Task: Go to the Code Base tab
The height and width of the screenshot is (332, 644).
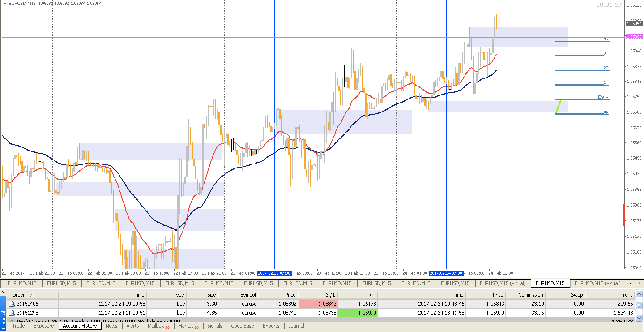Action: click(243, 326)
